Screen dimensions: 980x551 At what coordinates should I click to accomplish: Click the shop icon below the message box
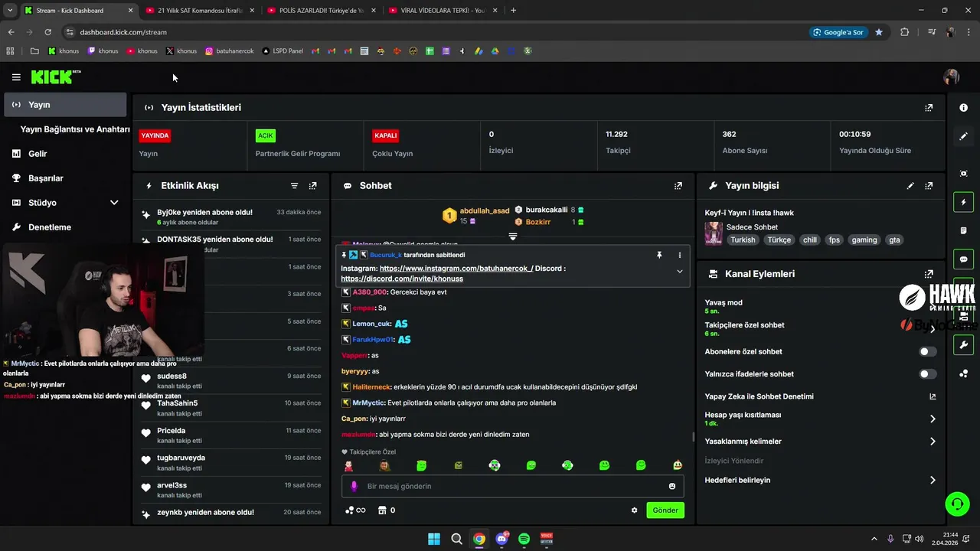click(382, 510)
